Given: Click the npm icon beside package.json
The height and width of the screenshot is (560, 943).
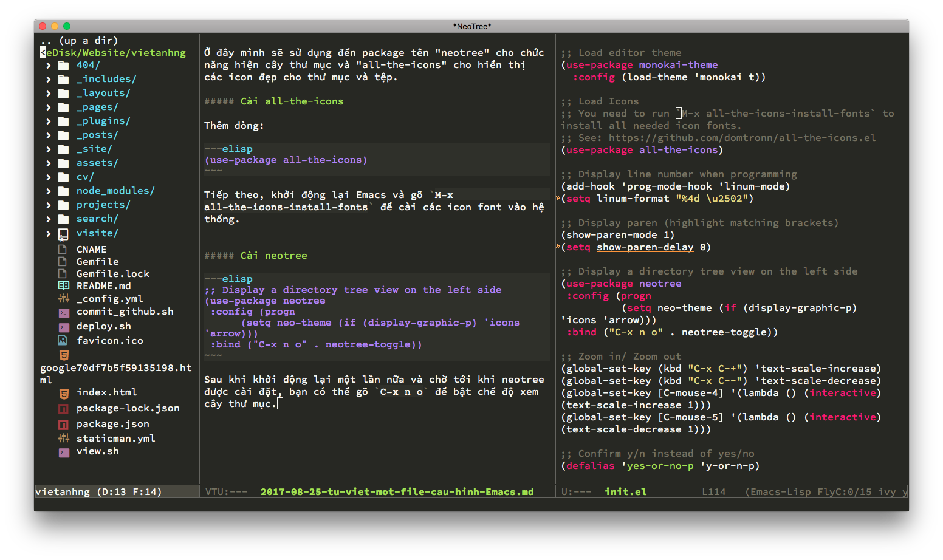Looking at the screenshot, I should pyautogui.click(x=64, y=423).
